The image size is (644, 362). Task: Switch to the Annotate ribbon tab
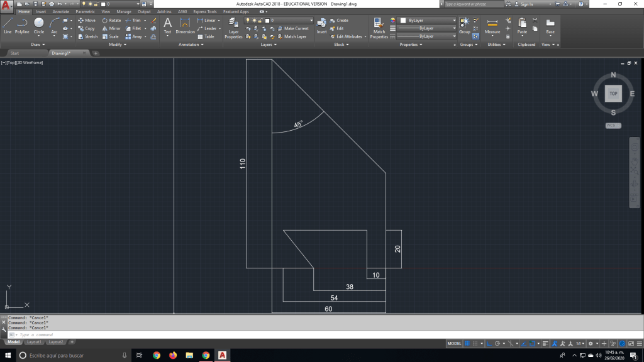(61, 12)
